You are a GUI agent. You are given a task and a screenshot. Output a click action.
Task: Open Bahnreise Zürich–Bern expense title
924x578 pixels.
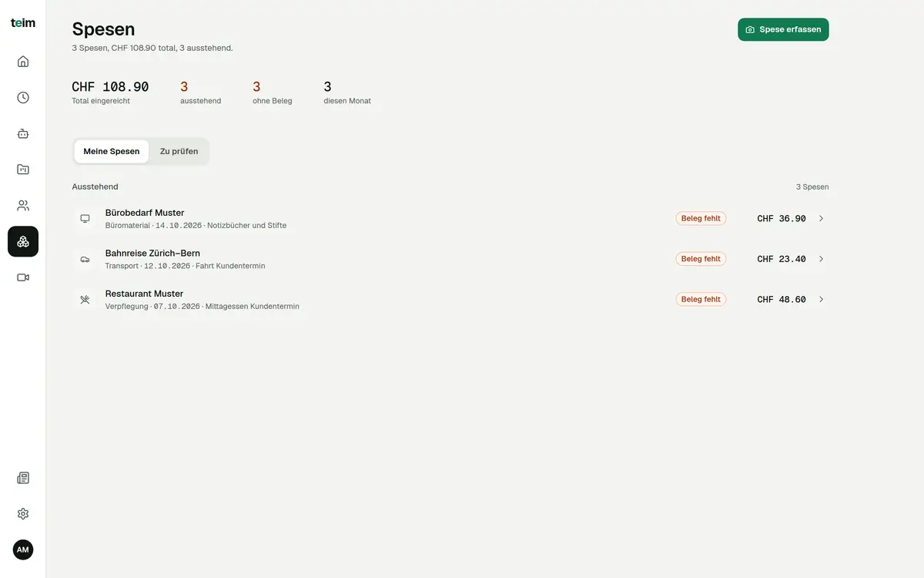[152, 253]
